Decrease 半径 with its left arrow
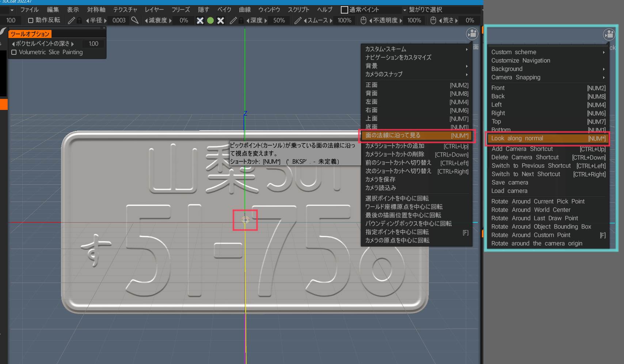Viewport: 624px width, 364px height. point(88,20)
